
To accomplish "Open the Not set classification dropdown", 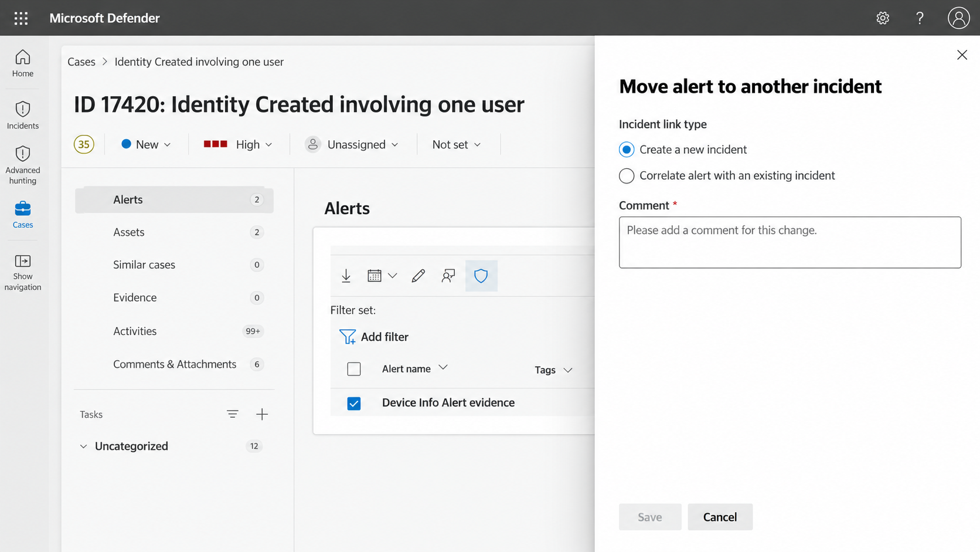I will 457,144.
